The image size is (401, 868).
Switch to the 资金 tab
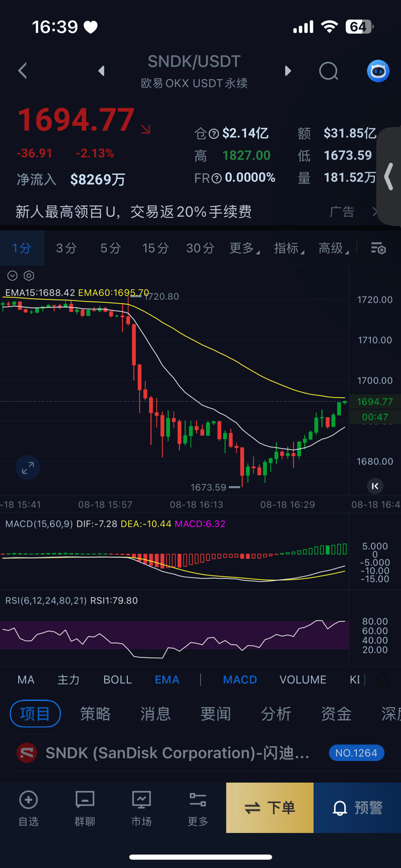pos(337,713)
